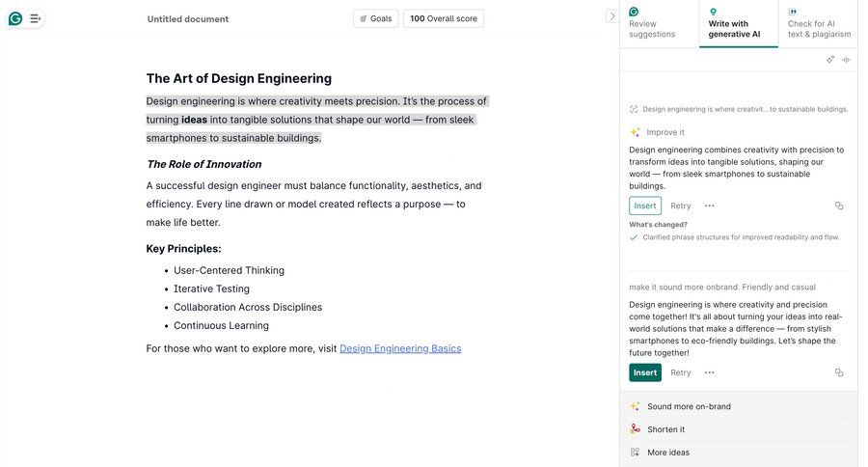The image size is (868, 467).
Task: Switch to Check for AI text & plagiarism tab
Action: point(819,24)
